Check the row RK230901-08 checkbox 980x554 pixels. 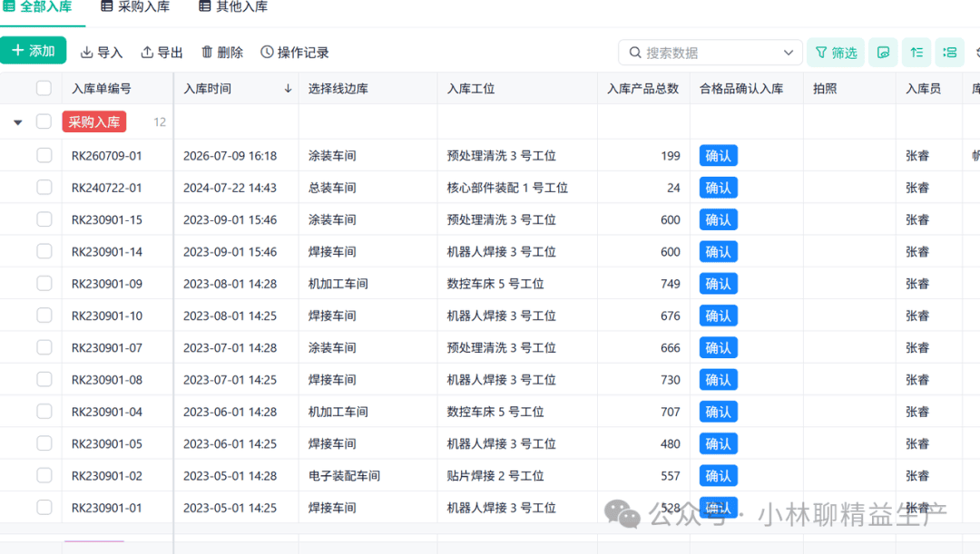coord(44,379)
